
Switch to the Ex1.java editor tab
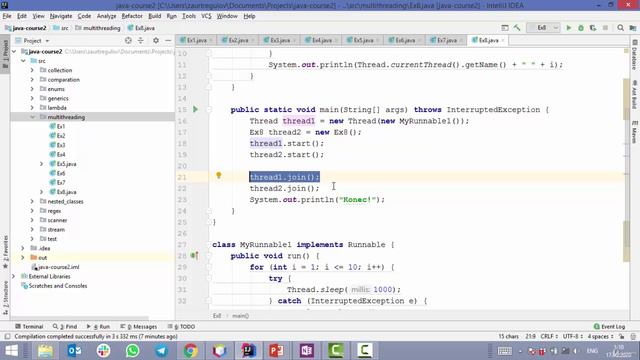click(x=197, y=40)
